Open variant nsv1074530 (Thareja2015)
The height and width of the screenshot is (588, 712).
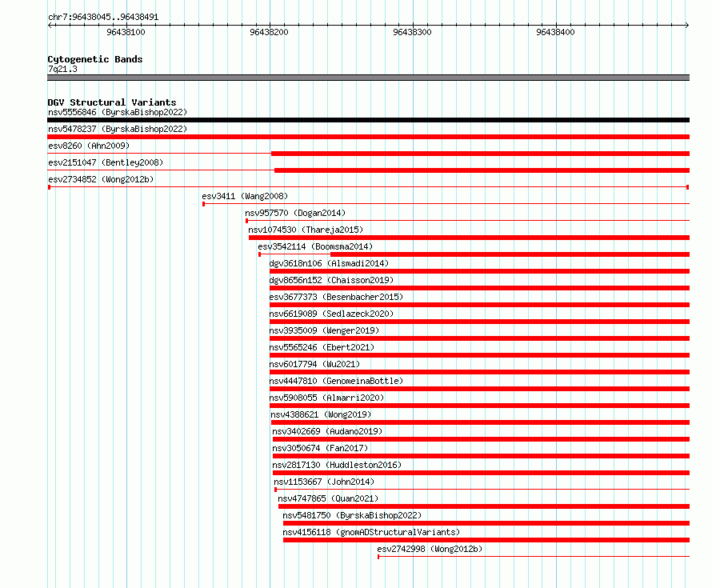tap(306, 230)
